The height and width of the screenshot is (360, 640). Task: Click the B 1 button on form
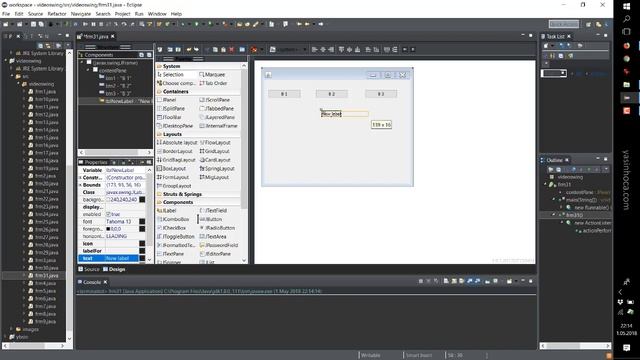(284, 94)
